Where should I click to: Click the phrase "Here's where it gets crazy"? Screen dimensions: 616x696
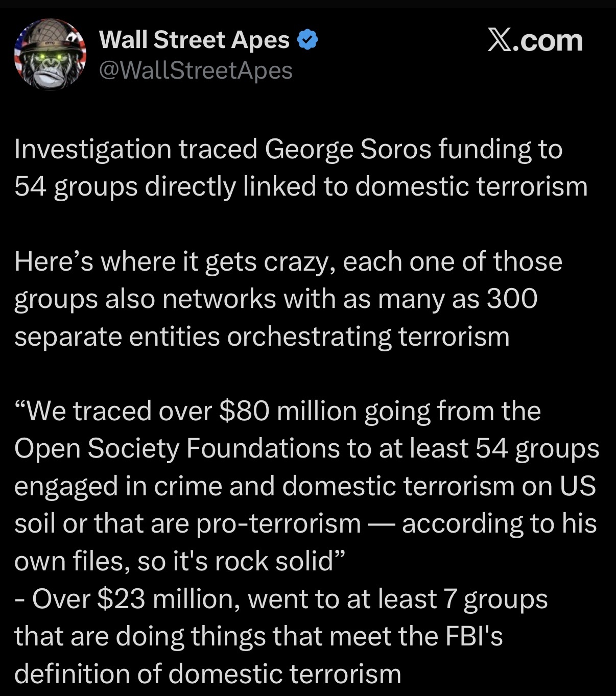click(x=174, y=262)
